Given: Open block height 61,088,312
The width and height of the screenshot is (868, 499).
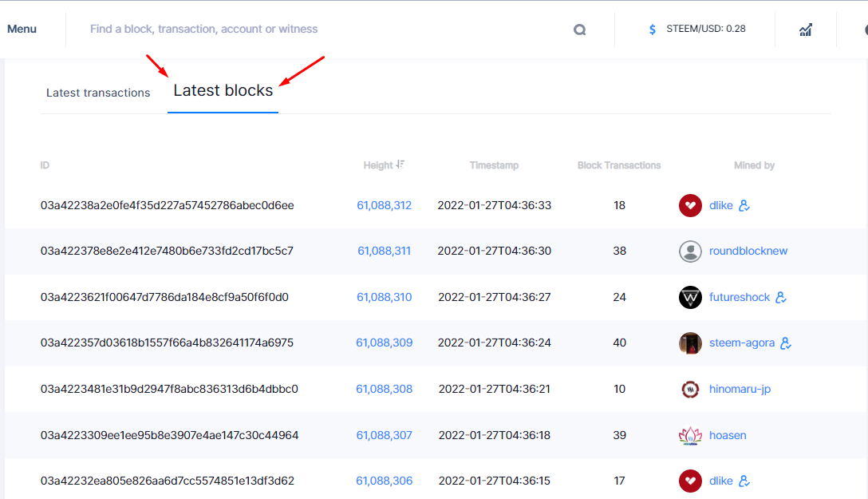Looking at the screenshot, I should click(385, 205).
